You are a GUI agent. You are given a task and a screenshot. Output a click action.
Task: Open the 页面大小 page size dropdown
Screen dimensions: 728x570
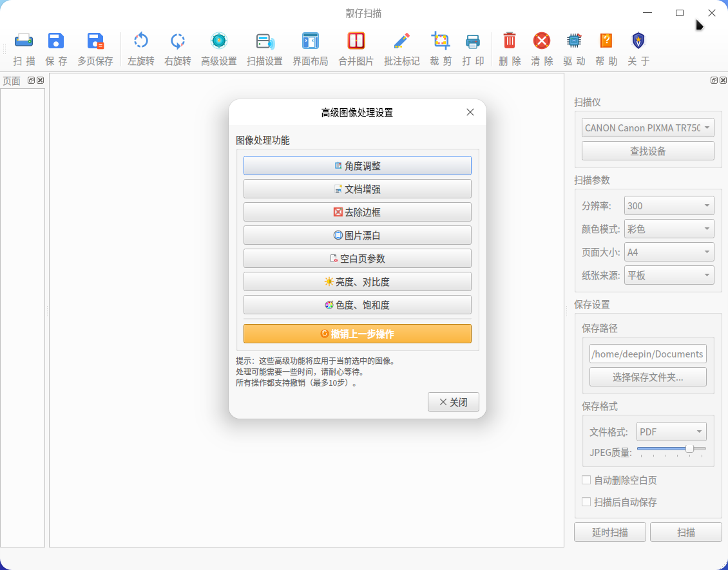tap(669, 252)
